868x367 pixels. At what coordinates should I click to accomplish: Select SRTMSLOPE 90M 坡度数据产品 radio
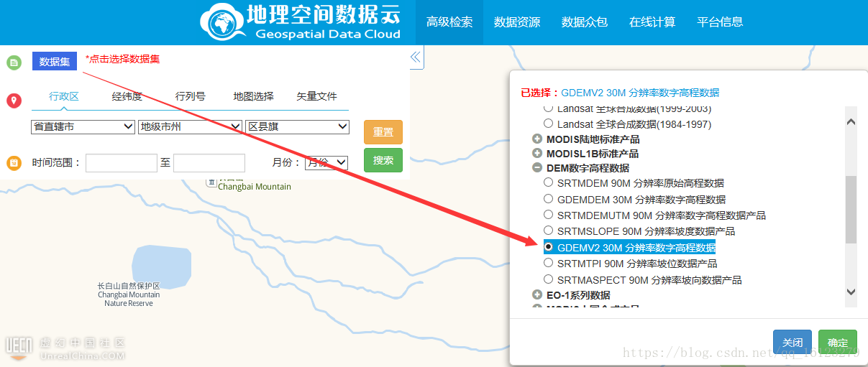(x=549, y=231)
